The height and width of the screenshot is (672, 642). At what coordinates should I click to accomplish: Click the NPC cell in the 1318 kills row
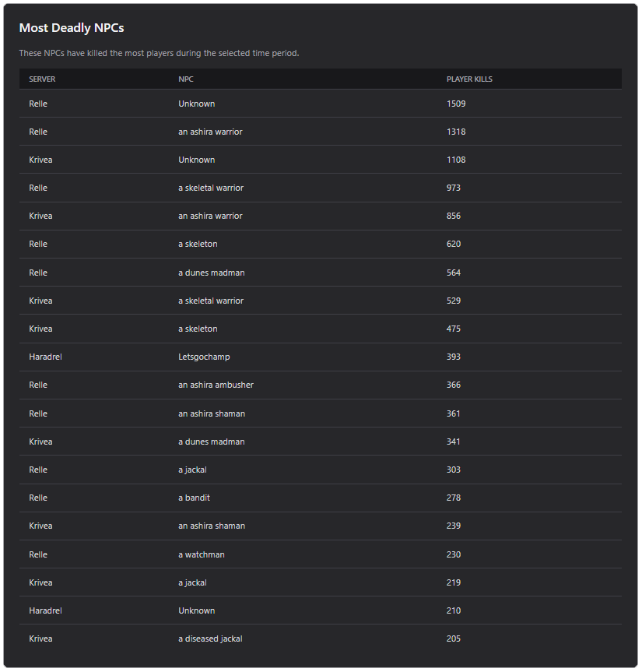pos(210,132)
